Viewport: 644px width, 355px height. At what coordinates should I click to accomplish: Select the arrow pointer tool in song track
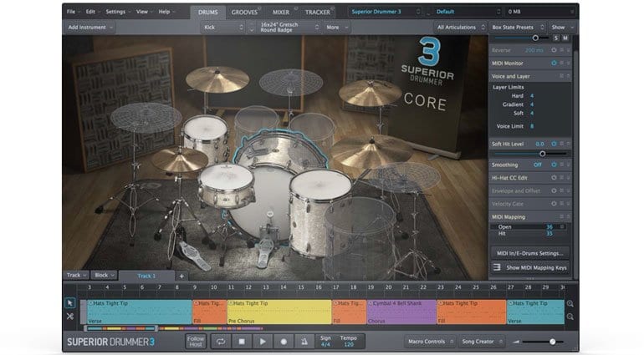tap(70, 303)
